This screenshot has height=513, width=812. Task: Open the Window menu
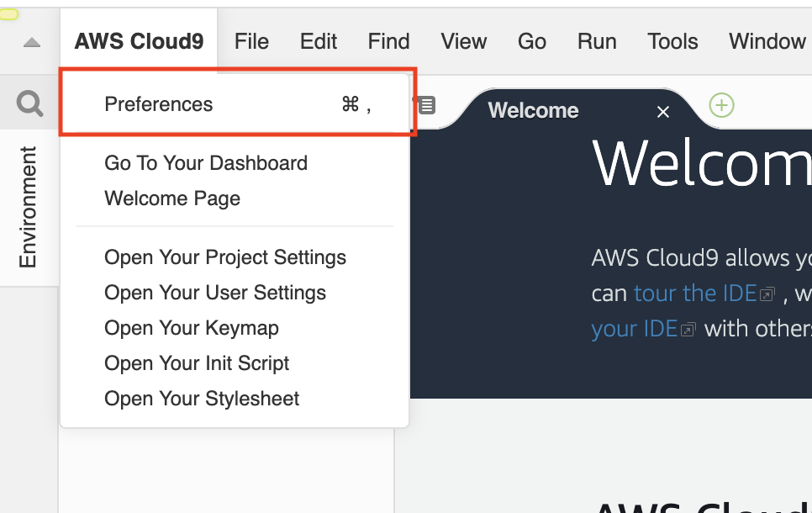pyautogui.click(x=767, y=41)
